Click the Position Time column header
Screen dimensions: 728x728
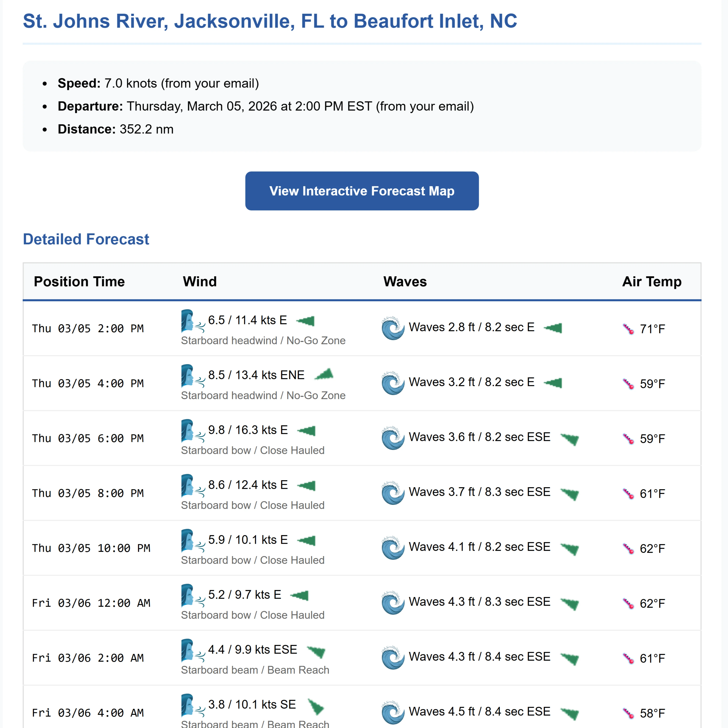click(79, 281)
